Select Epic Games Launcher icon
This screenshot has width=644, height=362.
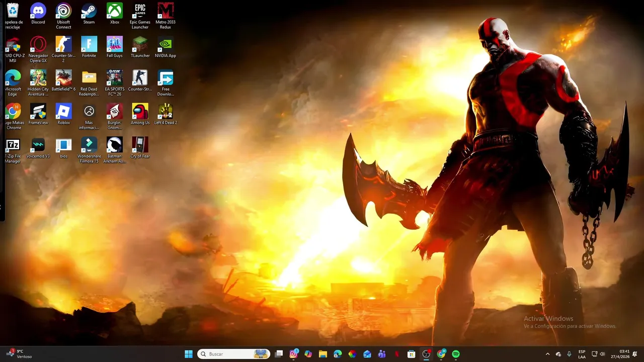pos(140,16)
